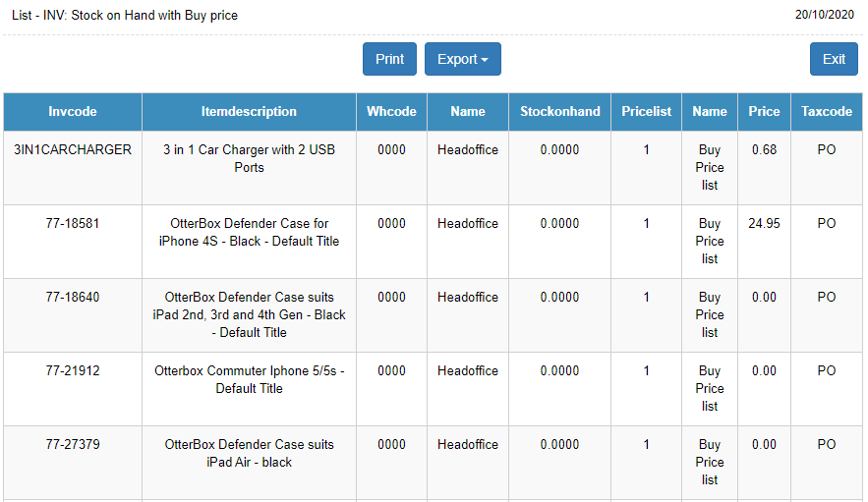
Task: Select the 77-21912 inventory code cell
Action: (x=73, y=371)
